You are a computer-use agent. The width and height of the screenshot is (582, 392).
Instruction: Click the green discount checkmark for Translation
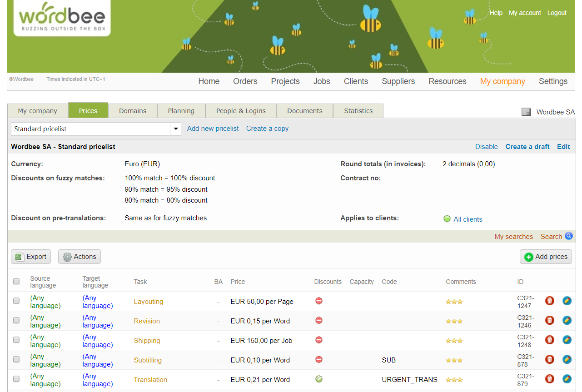319,379
